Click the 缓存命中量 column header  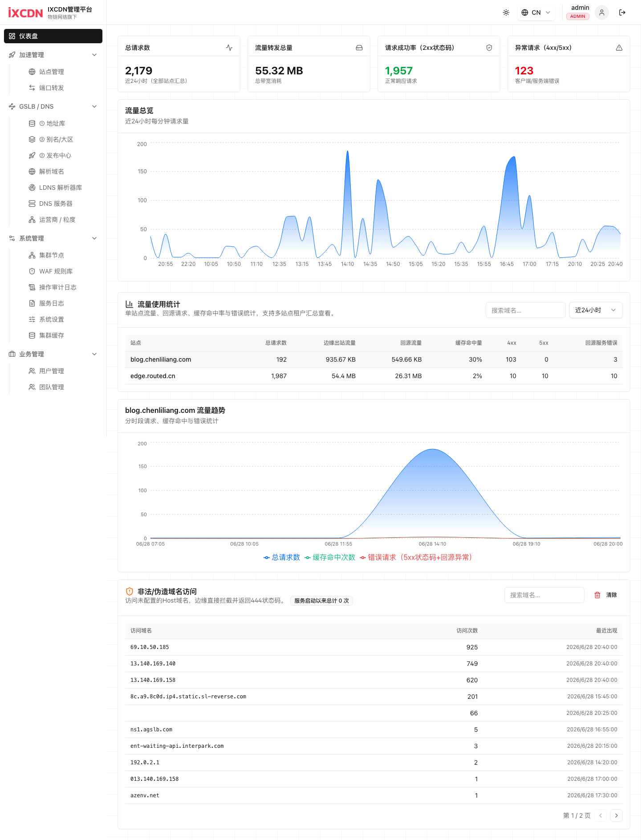(x=468, y=343)
